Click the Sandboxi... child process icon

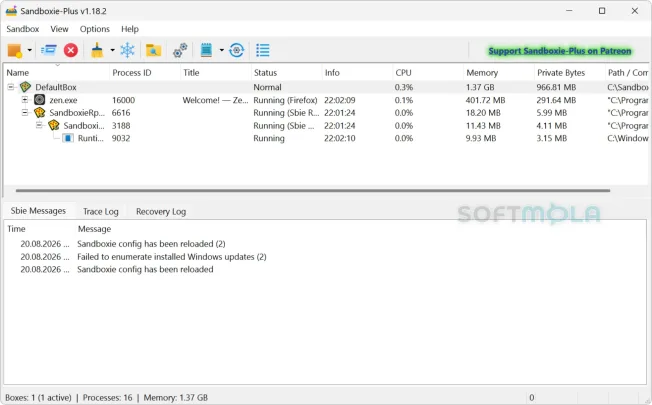54,125
